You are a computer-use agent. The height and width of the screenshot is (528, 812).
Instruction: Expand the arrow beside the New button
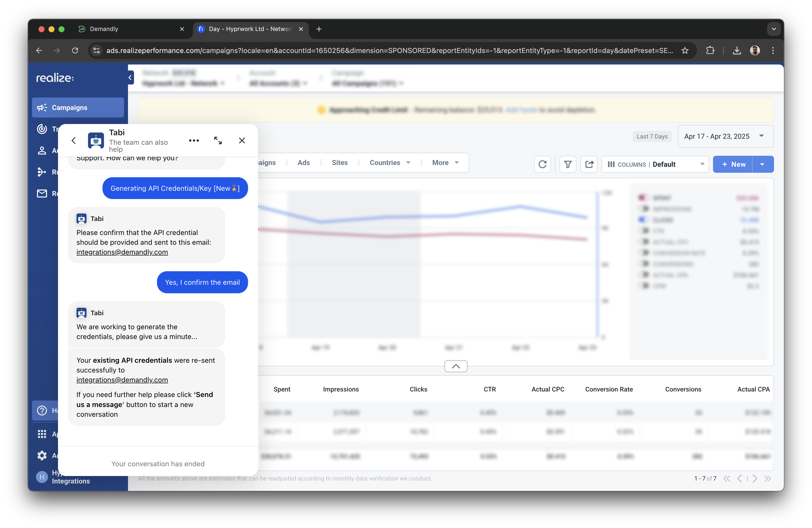[x=762, y=164]
